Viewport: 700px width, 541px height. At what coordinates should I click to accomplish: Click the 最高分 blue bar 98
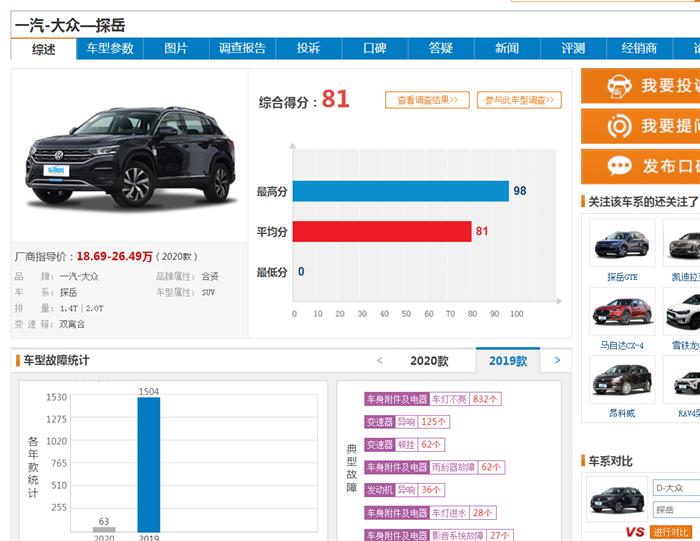[400, 191]
